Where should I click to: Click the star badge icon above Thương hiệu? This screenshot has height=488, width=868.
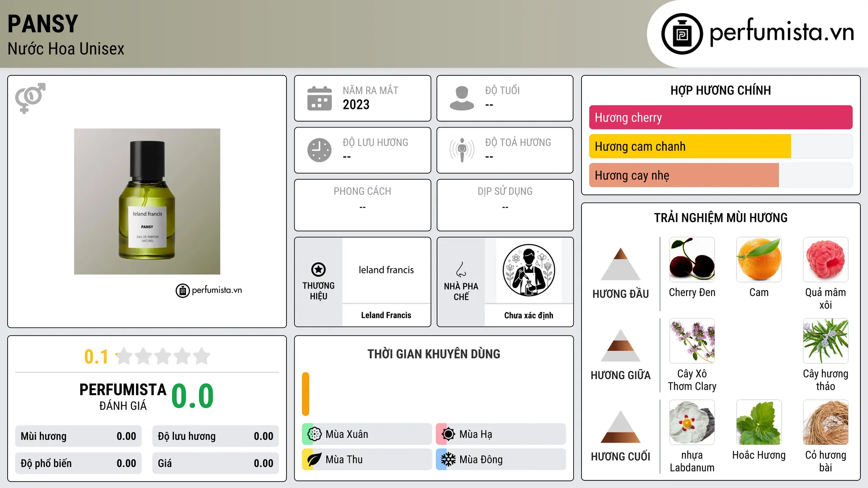tap(318, 269)
